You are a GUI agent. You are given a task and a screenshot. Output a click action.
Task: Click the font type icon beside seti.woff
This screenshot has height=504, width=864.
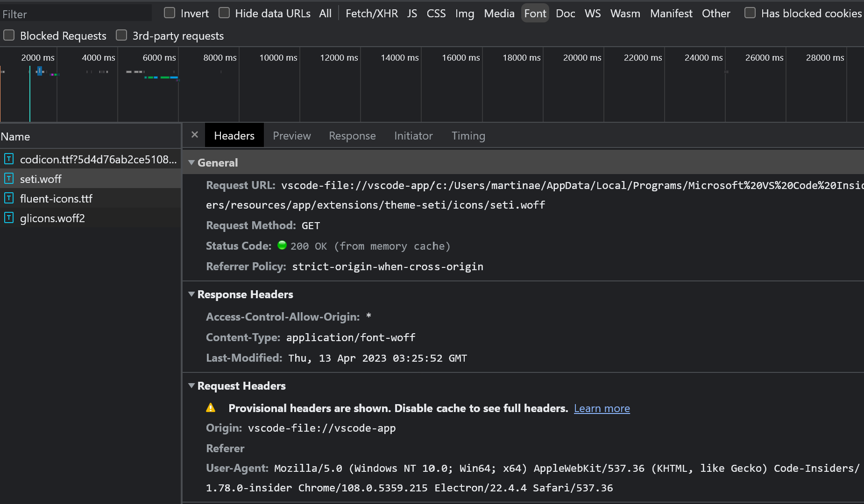(9, 179)
